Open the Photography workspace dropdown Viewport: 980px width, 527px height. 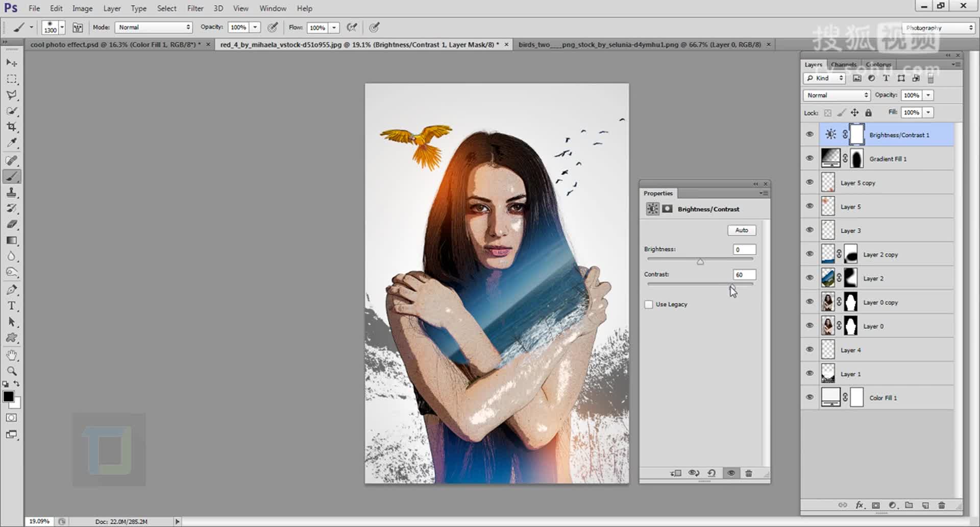[938, 28]
